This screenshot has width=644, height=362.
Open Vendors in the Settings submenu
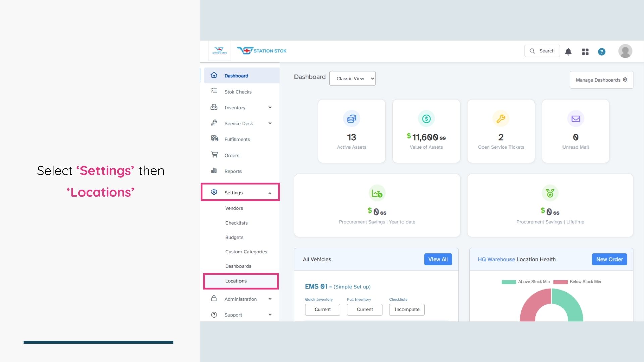tap(234, 208)
